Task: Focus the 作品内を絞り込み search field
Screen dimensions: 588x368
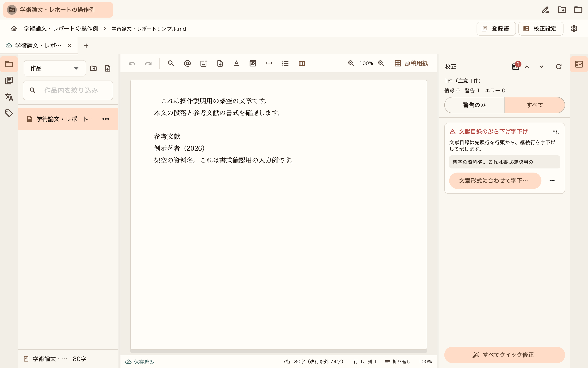Action: click(68, 90)
